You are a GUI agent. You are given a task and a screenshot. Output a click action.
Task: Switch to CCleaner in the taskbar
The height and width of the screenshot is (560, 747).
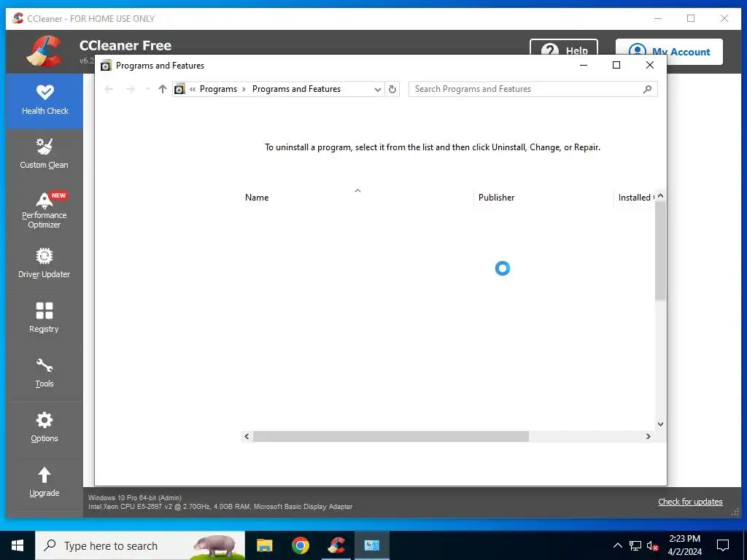(x=336, y=545)
